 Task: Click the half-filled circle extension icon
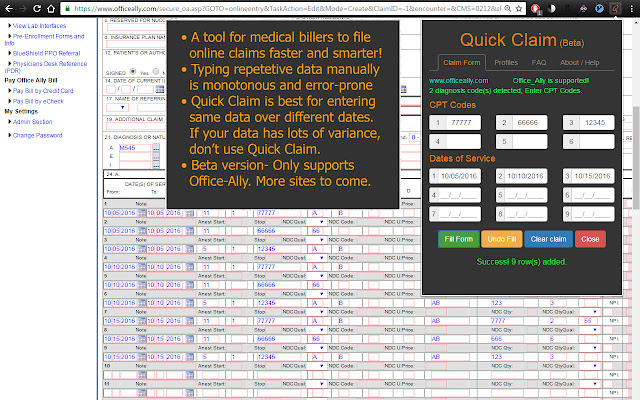pyautogui.click(x=552, y=8)
